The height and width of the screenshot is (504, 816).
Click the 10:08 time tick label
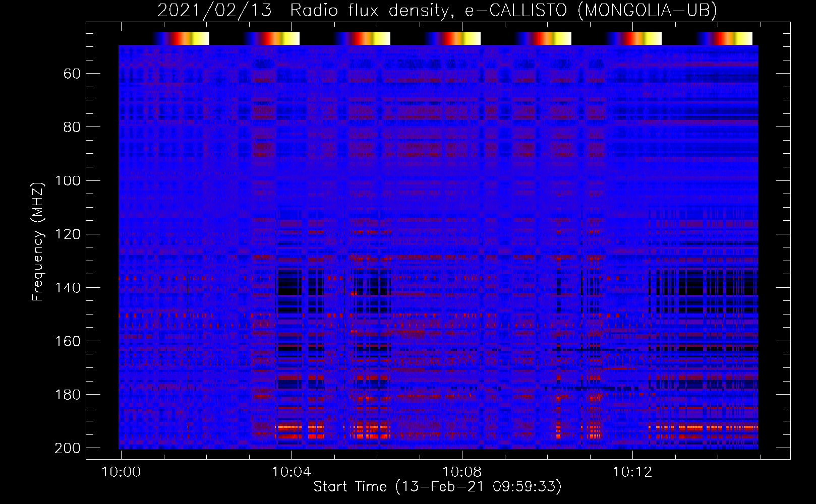462,472
